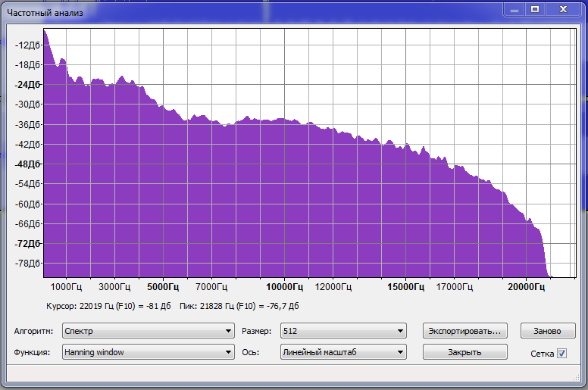Click the 20000Гц axis label
Image resolution: width=588 pixels, height=390 pixels.
click(x=526, y=287)
